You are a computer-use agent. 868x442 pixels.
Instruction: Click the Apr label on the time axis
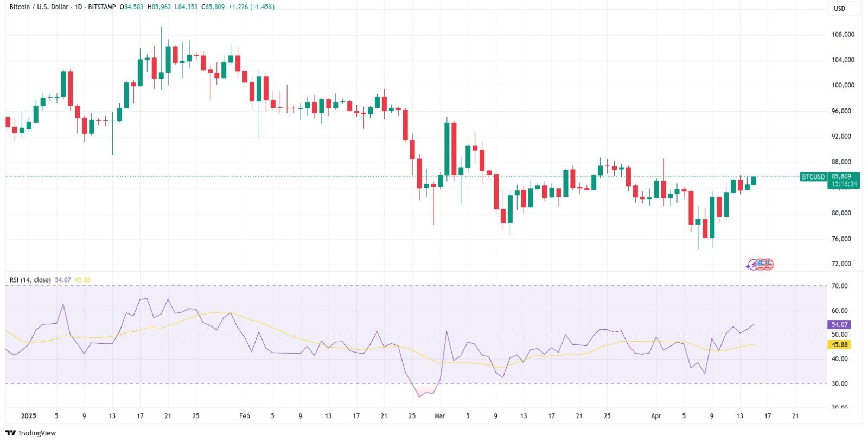pos(656,416)
